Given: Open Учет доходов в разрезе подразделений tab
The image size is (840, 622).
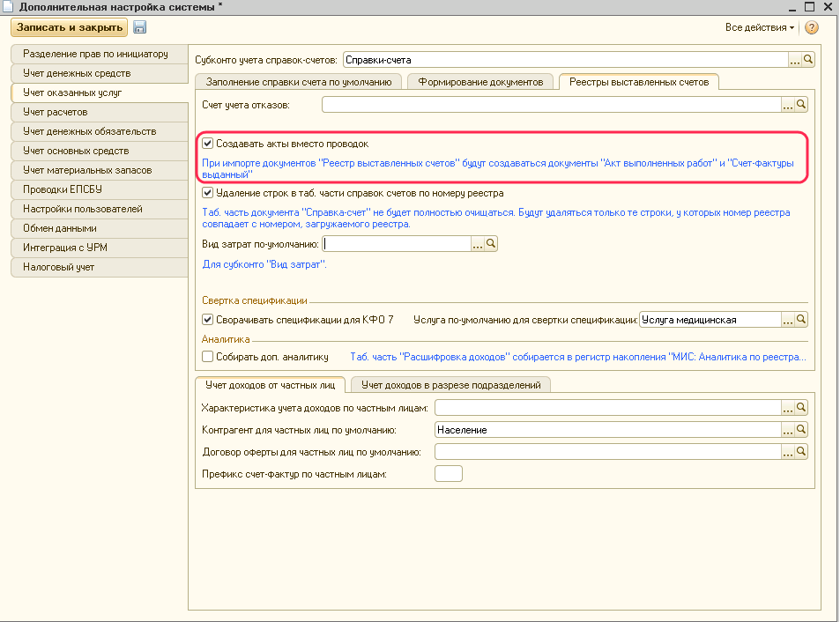Looking at the screenshot, I should click(x=450, y=384).
